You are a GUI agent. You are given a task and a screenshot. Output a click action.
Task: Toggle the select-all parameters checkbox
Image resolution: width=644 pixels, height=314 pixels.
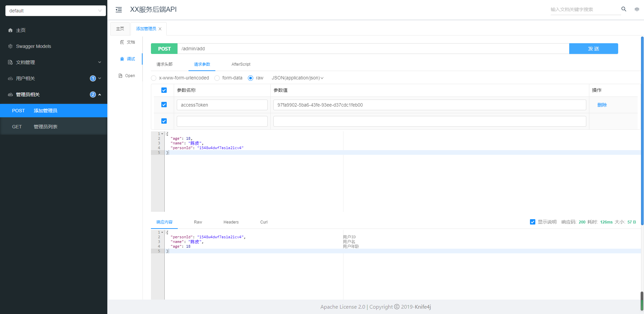[x=164, y=90]
